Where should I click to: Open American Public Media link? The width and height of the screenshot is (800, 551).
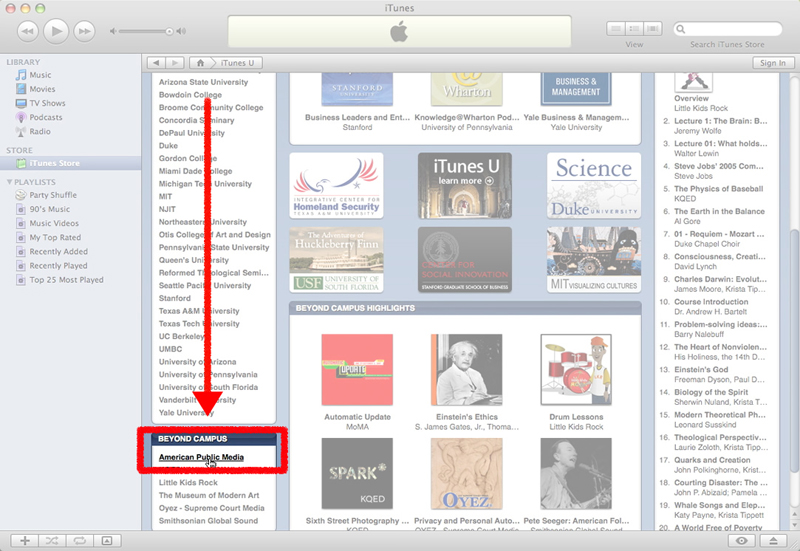pos(201,457)
